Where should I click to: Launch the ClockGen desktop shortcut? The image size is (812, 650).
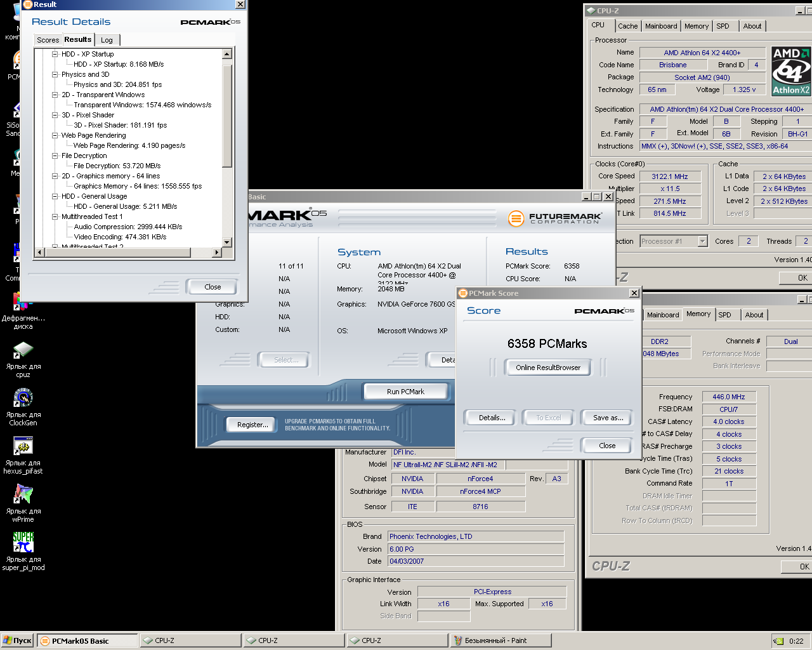coord(23,399)
